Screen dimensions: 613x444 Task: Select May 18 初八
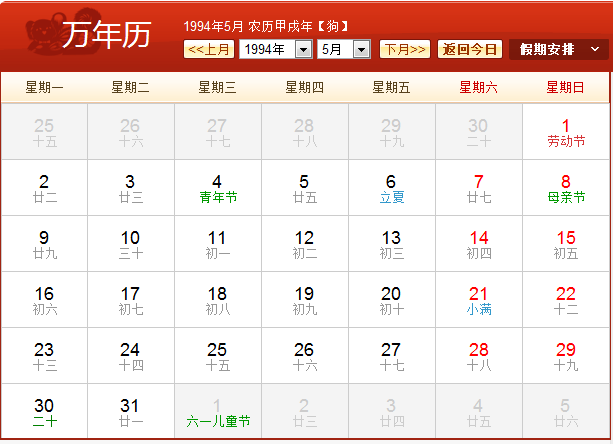tap(218, 300)
